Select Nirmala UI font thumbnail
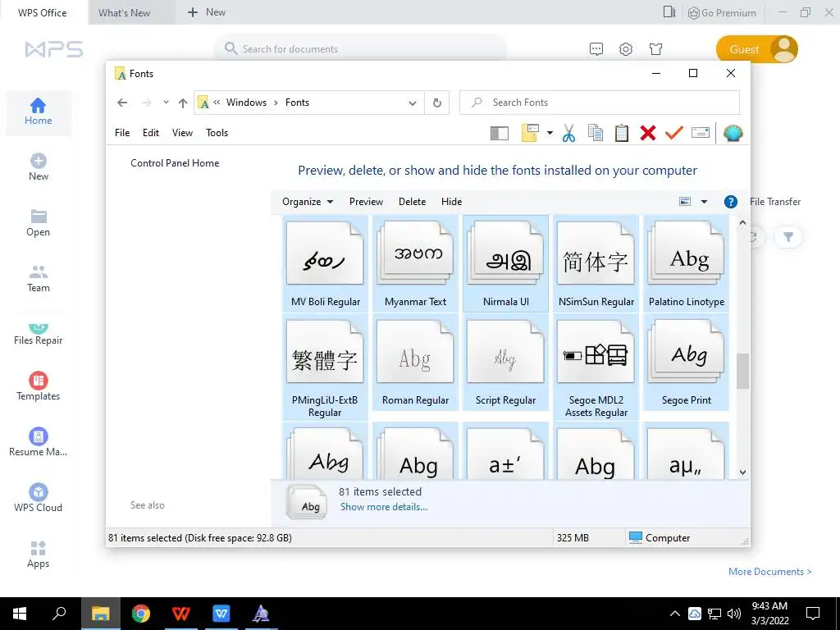Image resolution: width=840 pixels, height=630 pixels. pyautogui.click(x=505, y=263)
